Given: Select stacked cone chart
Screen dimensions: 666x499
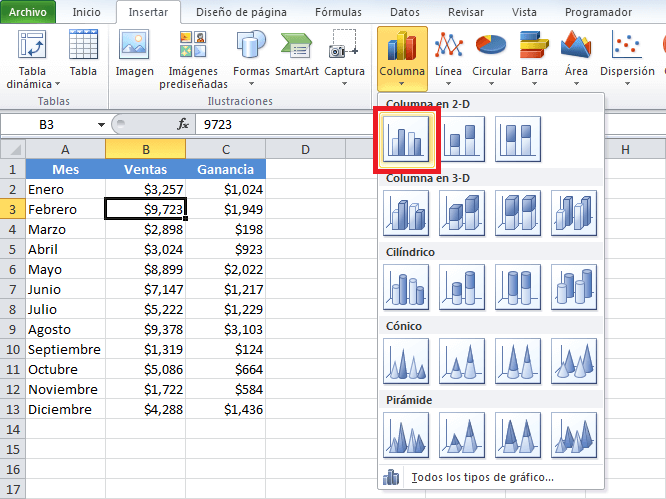Looking at the screenshot, I should [x=462, y=361].
